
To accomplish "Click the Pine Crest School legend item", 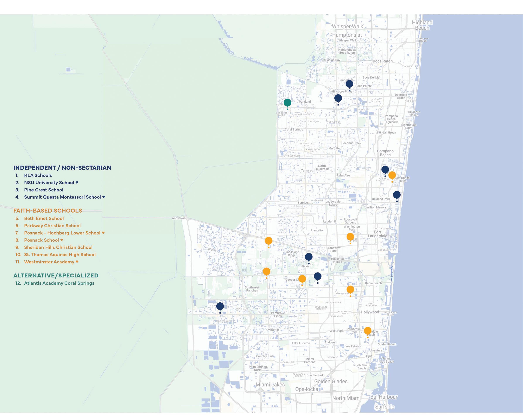I will tap(44, 190).
